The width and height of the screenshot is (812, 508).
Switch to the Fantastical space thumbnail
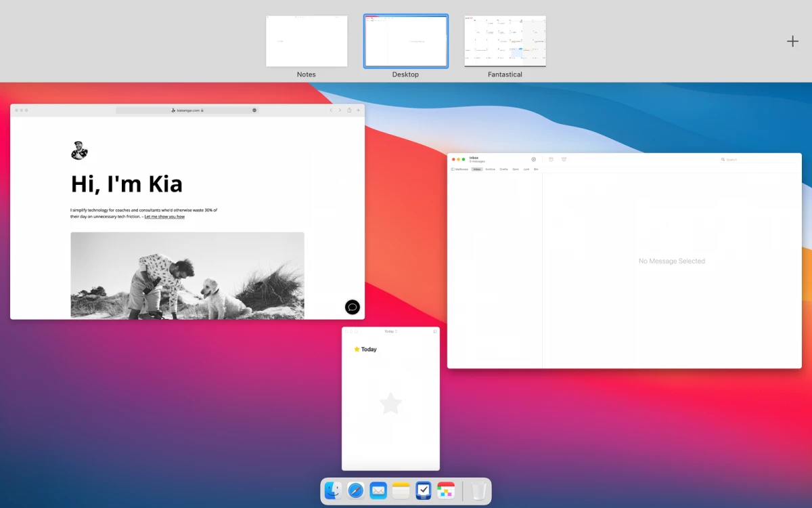coord(505,41)
